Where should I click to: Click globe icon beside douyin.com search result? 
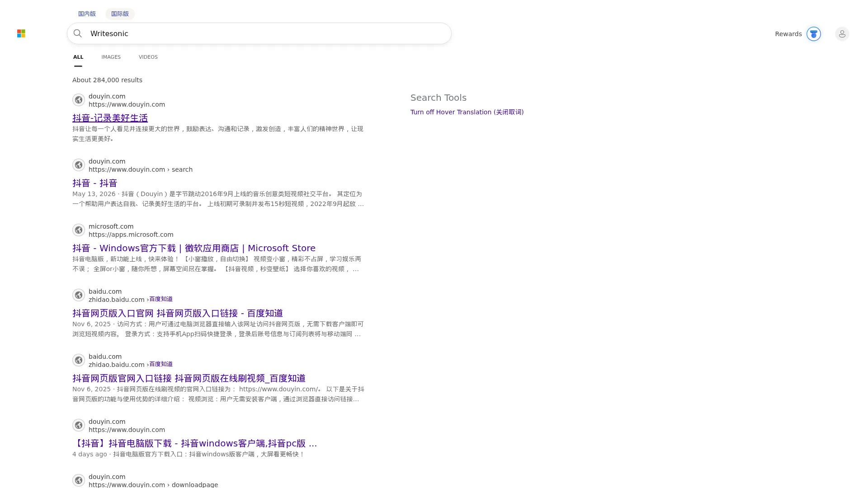point(79,165)
